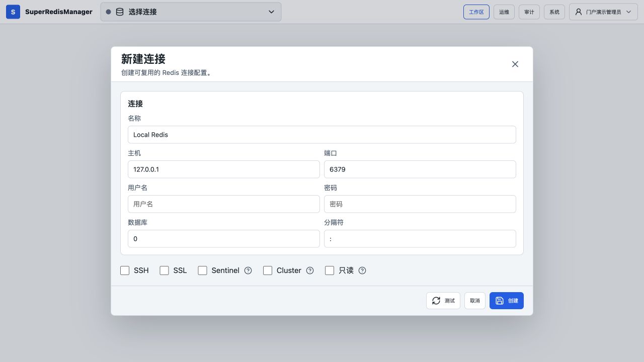Click the user profile icon
This screenshot has width=644, height=362.
pos(579,12)
